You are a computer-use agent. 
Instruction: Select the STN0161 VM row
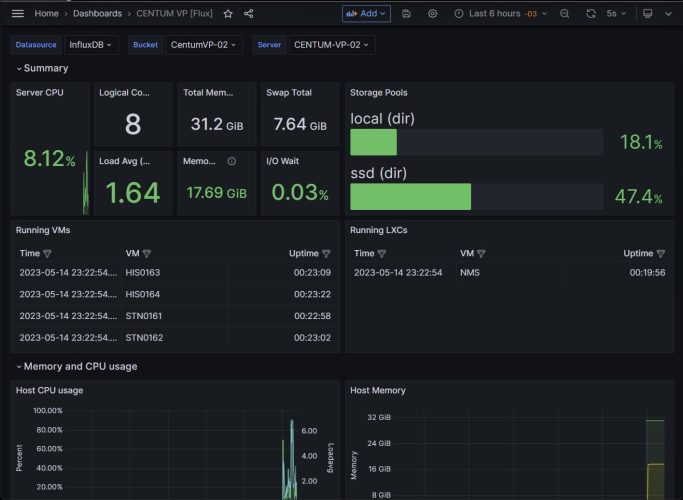click(x=175, y=316)
